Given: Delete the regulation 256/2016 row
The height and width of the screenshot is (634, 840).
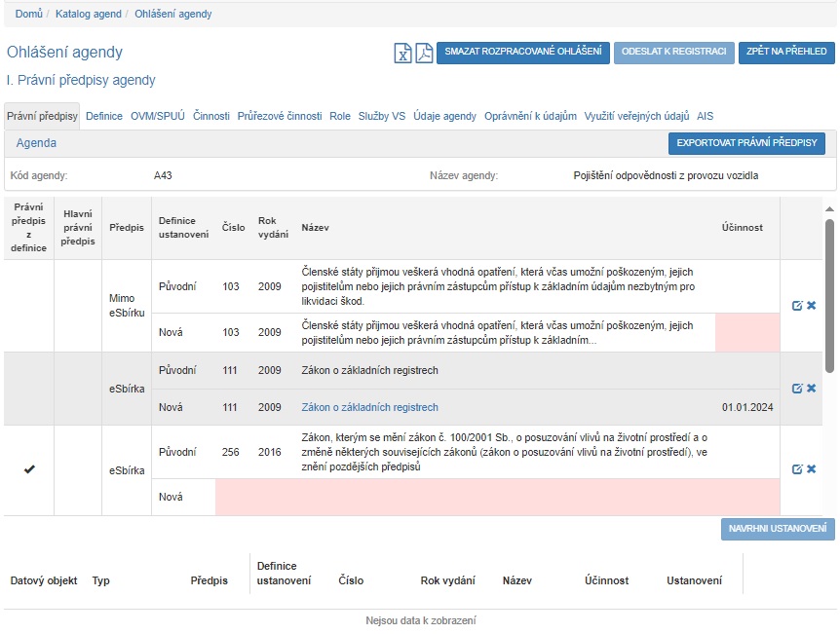Looking at the screenshot, I should (x=812, y=469).
